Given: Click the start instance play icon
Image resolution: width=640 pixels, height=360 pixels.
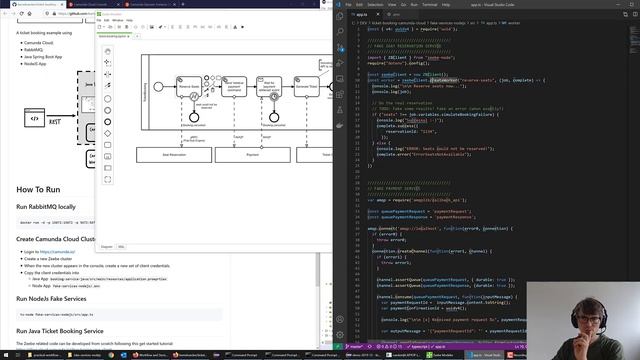Looking at the screenshot, I should point(242,27).
